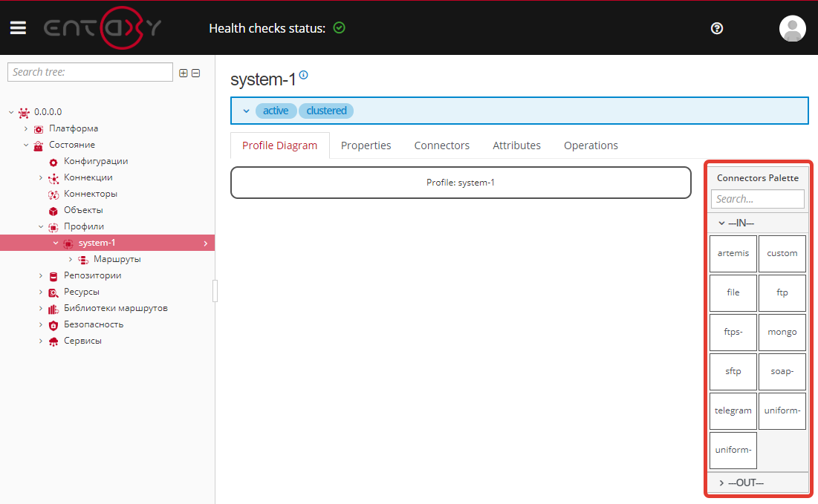Click the Entaxy logo
The height and width of the screenshot is (504, 818).
coord(103,28)
